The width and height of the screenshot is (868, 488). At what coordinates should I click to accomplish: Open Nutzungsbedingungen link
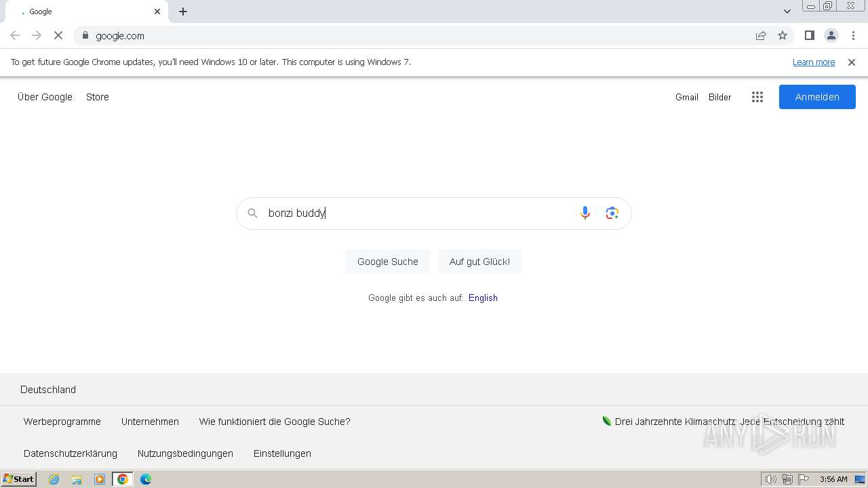[185, 453]
